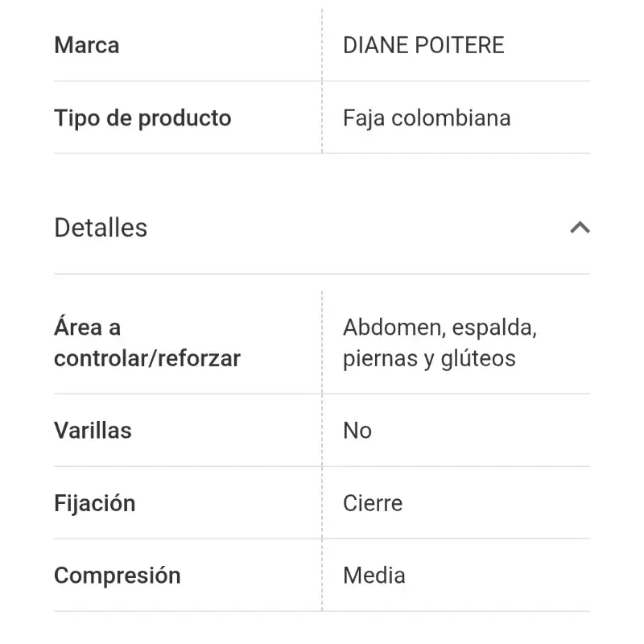Click the Fijación row label

coord(94,502)
